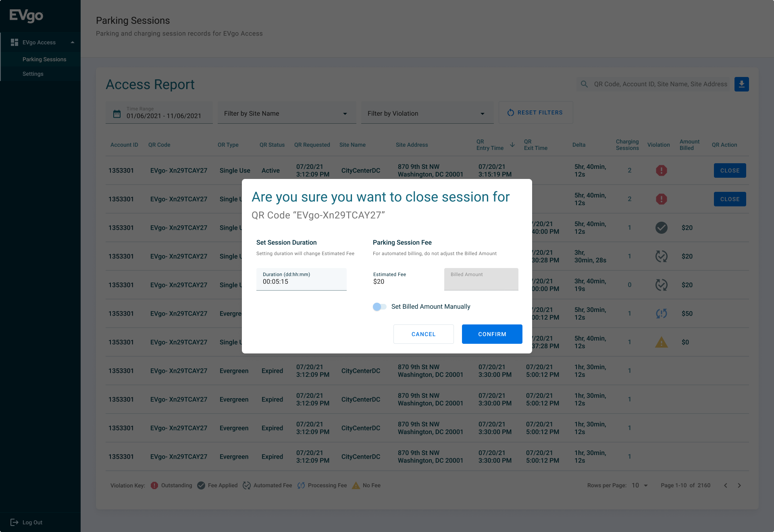Screen dimensions: 774x532
Task: Collapse the EVgo Access menu arrow
Action: coord(73,42)
